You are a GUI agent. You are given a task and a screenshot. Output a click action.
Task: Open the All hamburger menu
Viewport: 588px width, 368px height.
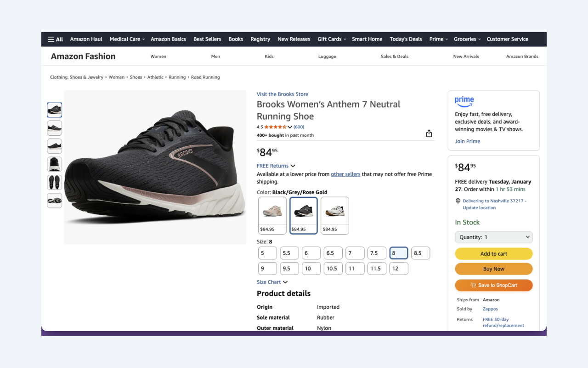tap(55, 39)
